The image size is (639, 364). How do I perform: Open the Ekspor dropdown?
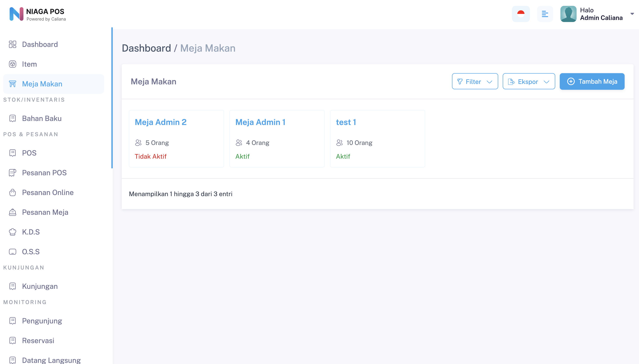point(529,81)
